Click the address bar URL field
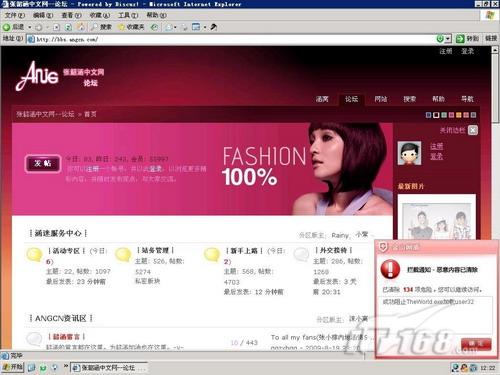This screenshot has width=500, height=375. 233,39
